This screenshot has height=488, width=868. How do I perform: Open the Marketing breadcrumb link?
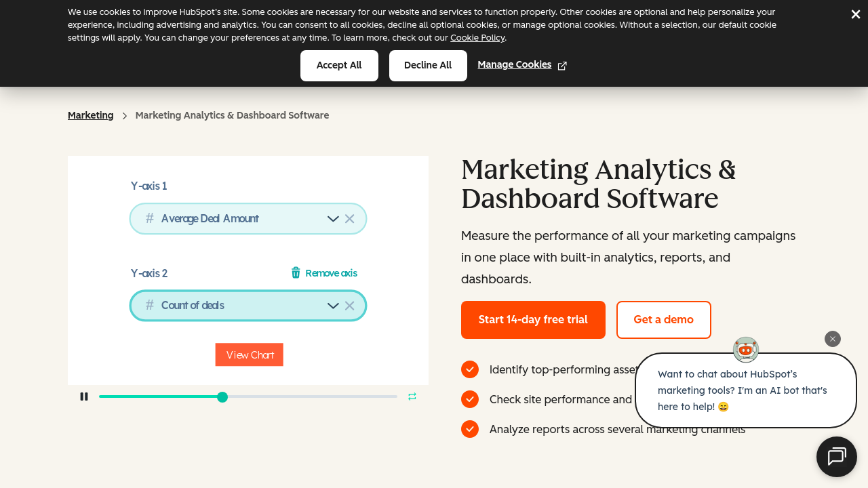point(90,115)
